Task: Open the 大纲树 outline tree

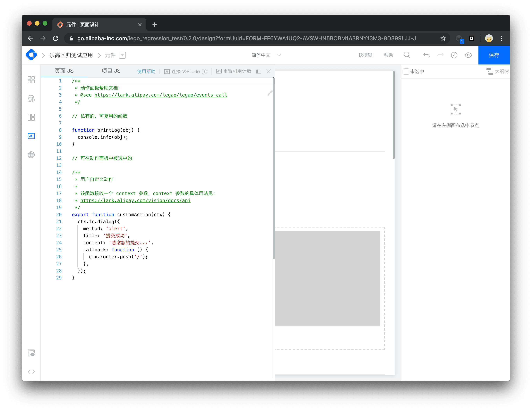Action: coord(498,71)
